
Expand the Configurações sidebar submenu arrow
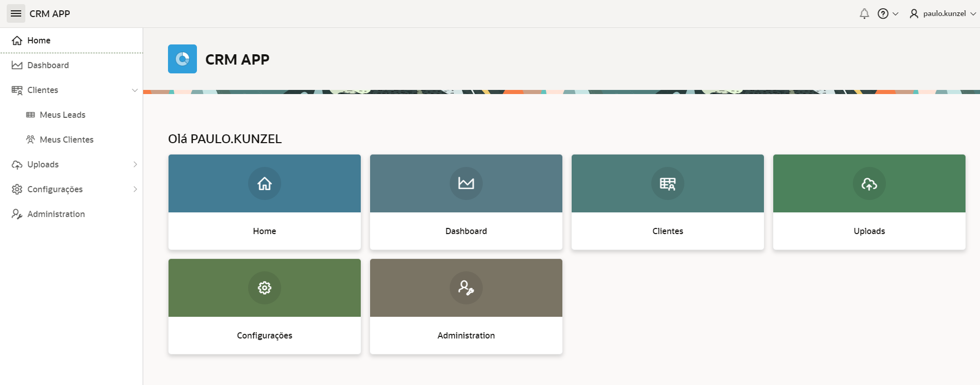(x=135, y=189)
